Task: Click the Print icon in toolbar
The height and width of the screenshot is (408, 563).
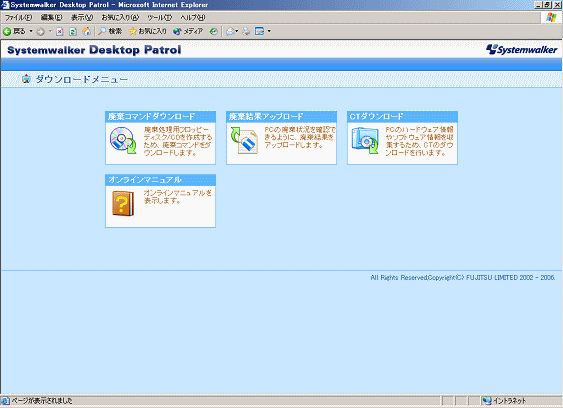Action: 246,32
